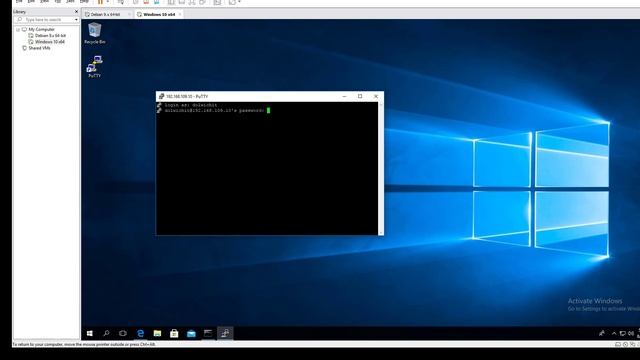
Task: Select Debian 9.x 64-bit in library
Action: point(50,36)
